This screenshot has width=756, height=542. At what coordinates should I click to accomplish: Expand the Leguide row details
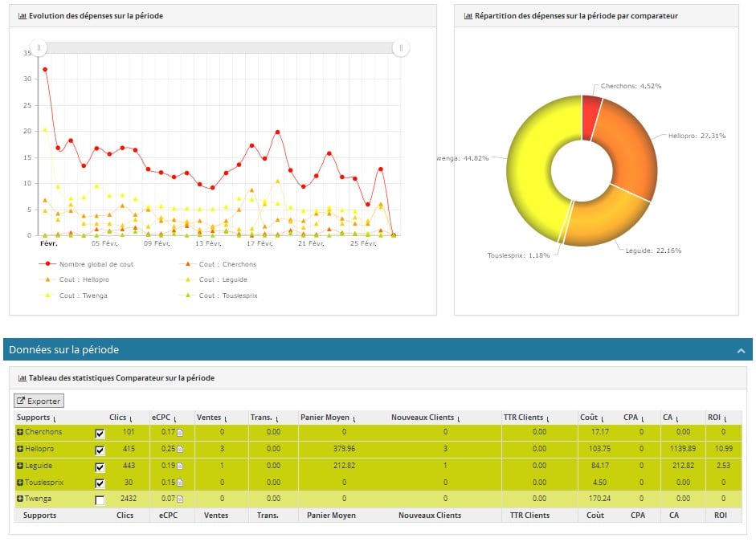coord(20,466)
